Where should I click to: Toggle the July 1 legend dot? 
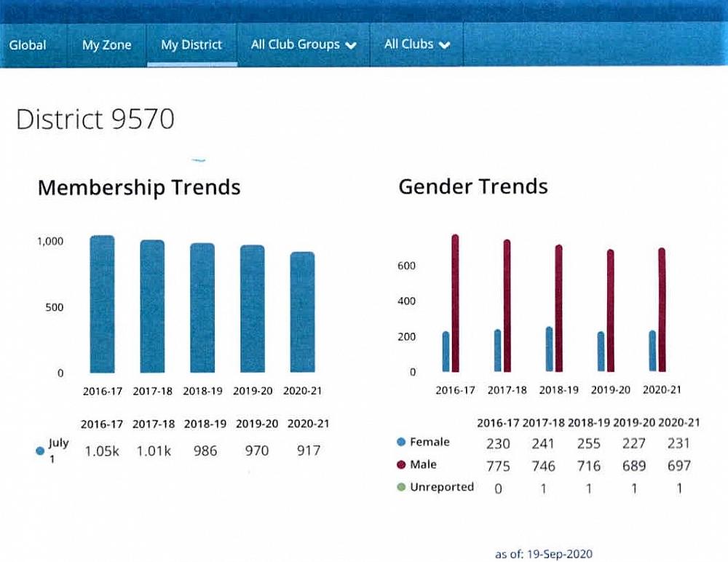[x=41, y=451]
